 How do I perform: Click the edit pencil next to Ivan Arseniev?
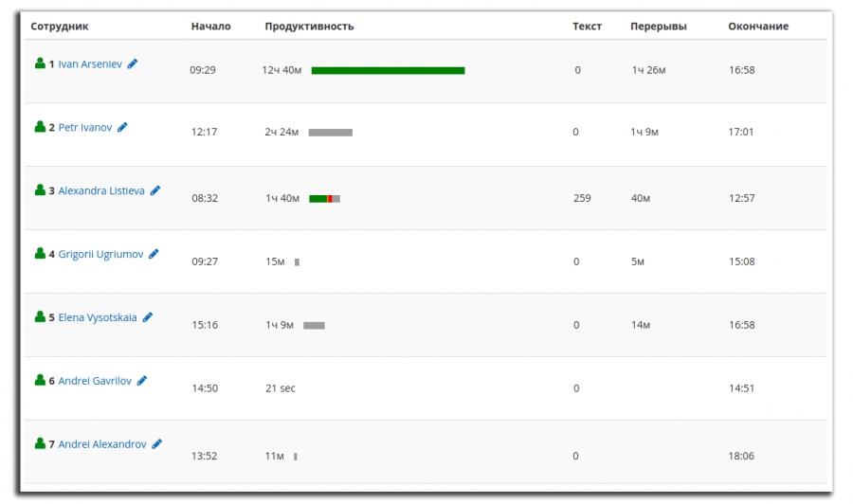pos(132,64)
